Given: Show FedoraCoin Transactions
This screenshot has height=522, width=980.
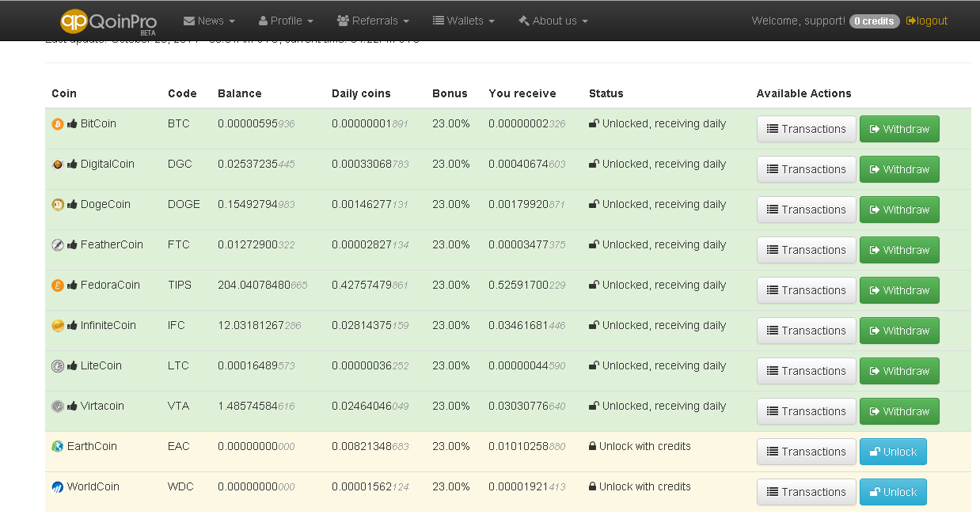Looking at the screenshot, I should [x=806, y=290].
